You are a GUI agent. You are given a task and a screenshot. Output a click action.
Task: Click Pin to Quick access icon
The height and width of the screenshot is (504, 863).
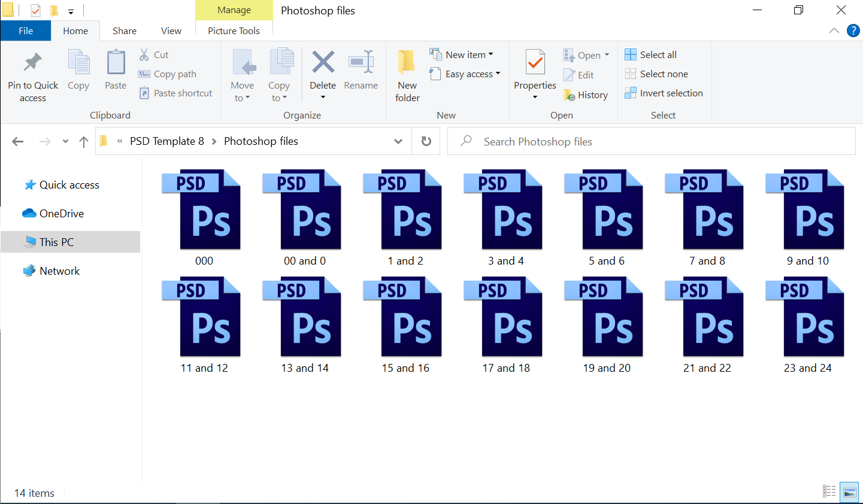pyautogui.click(x=32, y=62)
